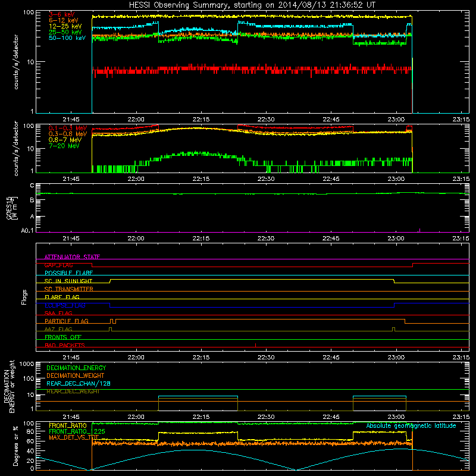
Task: Select the BAD_PACKETS flag label
Action: coord(65,345)
